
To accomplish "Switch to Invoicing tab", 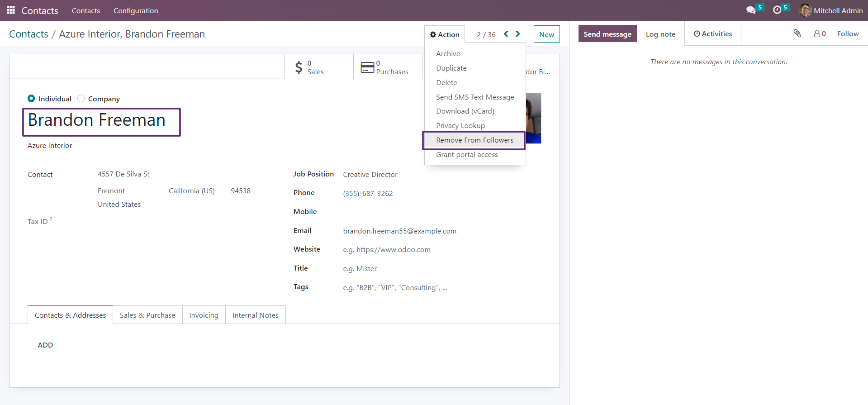I will [204, 315].
